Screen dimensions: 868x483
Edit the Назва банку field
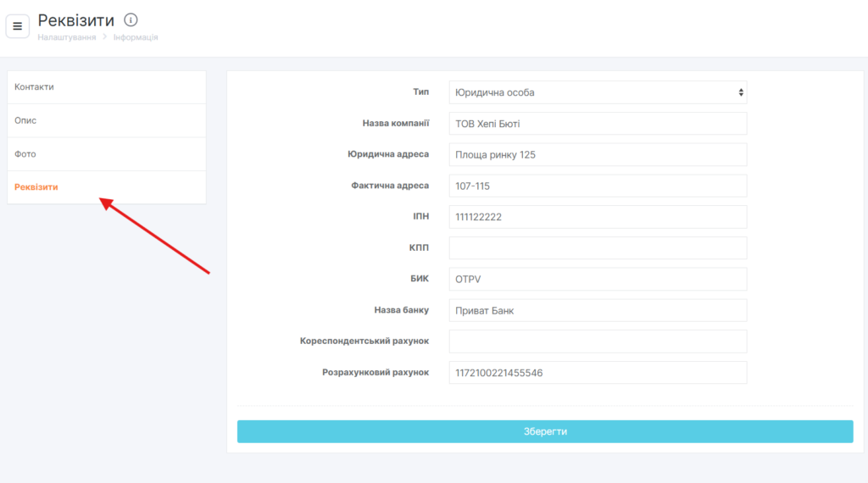(x=598, y=310)
